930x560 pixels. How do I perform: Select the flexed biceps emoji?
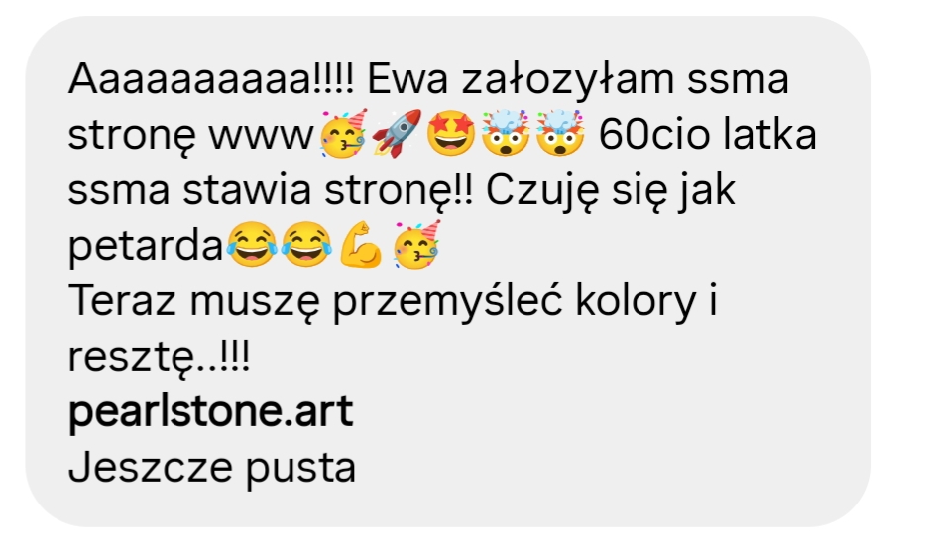pos(361,244)
